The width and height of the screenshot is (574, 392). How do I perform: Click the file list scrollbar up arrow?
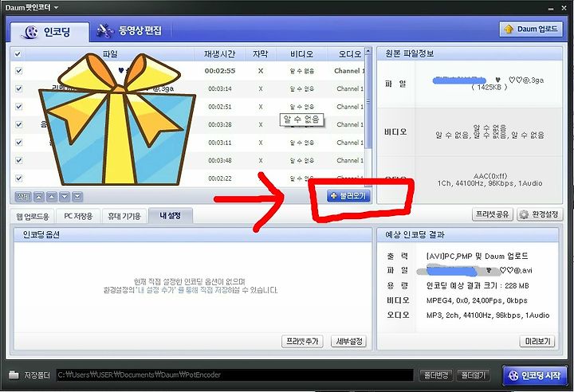click(368, 51)
